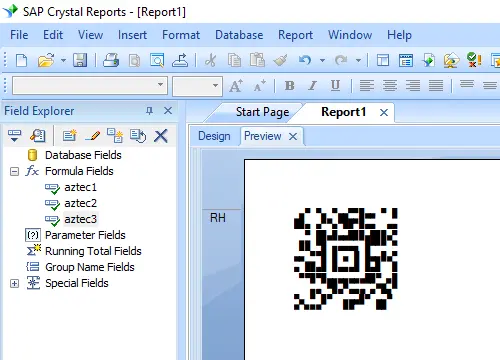Image resolution: width=500 pixels, height=360 pixels.
Task: Click the Paste clipboard icon
Action: [257, 61]
